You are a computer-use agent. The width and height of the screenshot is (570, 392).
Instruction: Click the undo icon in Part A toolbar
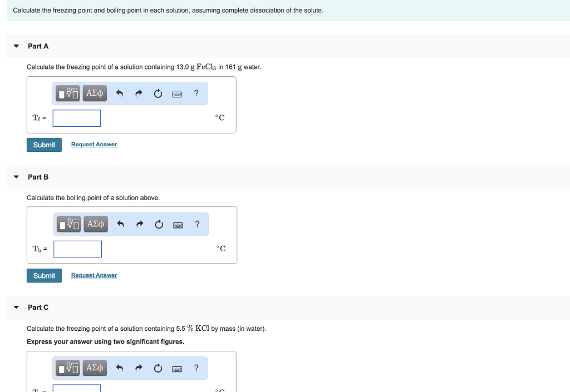point(120,93)
